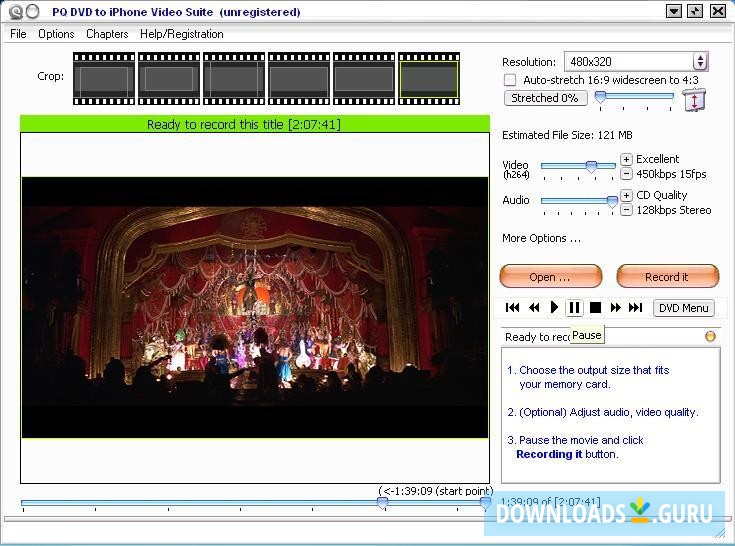Skip to previous chapter
Viewport: 735px width, 546px height.
click(513, 307)
